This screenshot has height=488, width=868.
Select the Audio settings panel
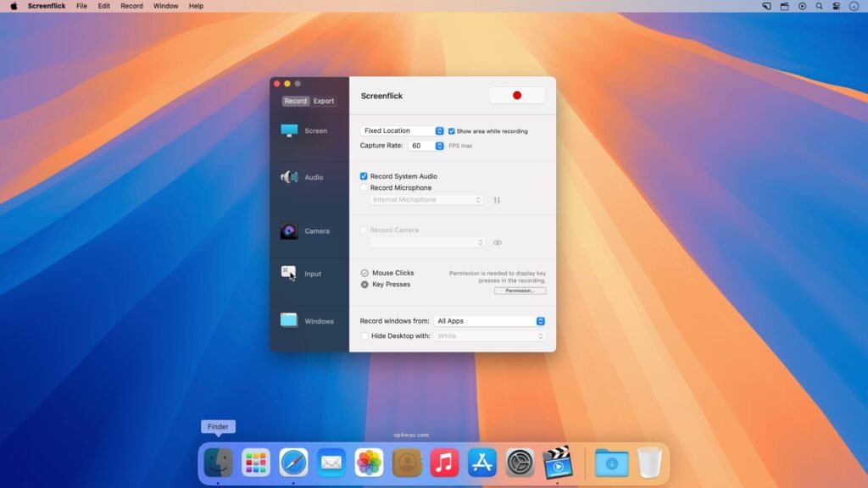pos(309,177)
